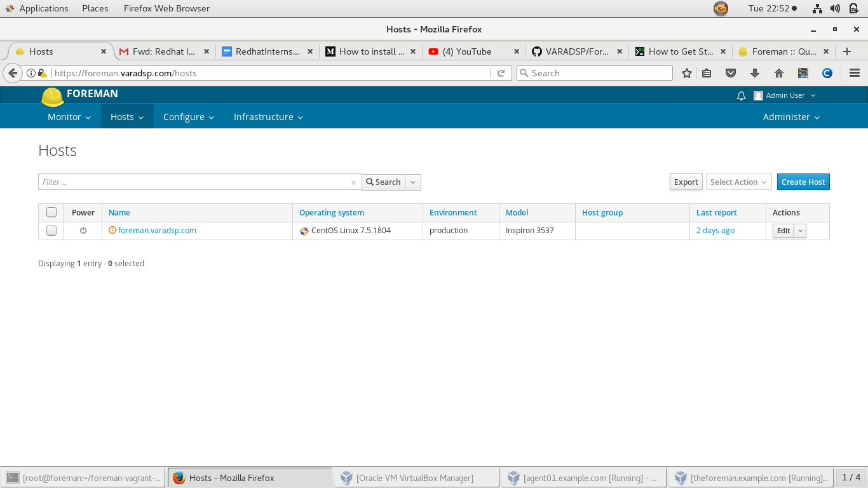The image size is (868, 488).
Task: Open the Select Action dropdown
Action: tap(739, 182)
